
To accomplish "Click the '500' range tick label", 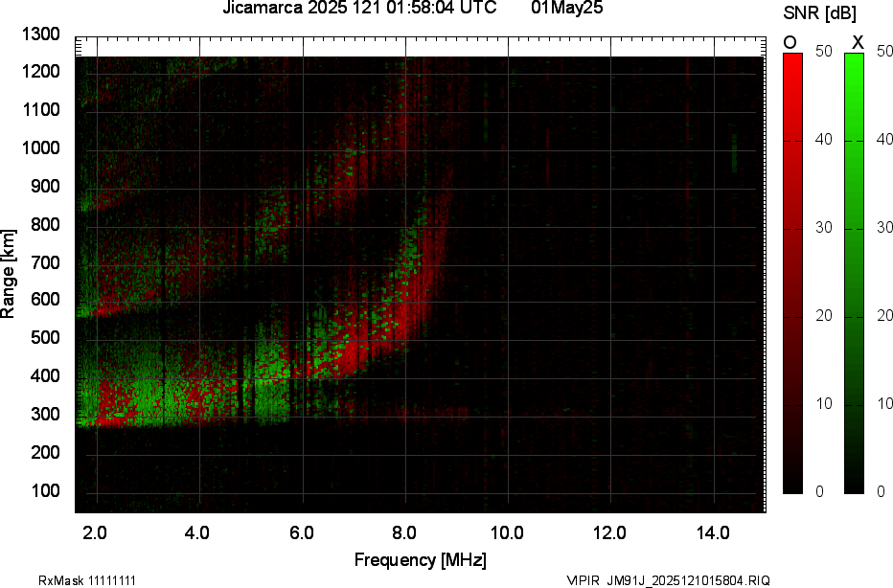I will click(45, 337).
